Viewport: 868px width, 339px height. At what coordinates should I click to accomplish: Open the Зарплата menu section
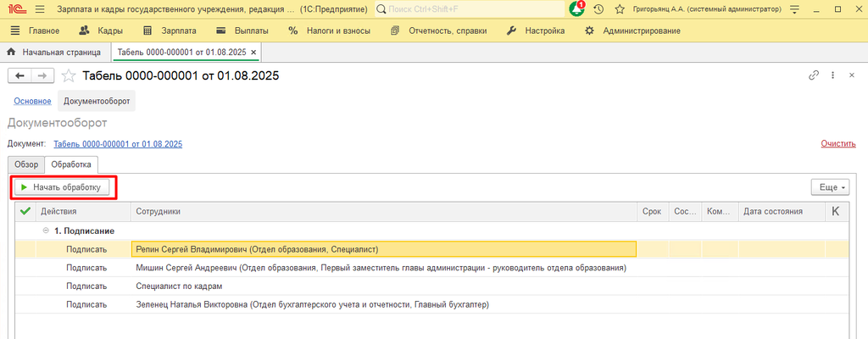(x=170, y=31)
